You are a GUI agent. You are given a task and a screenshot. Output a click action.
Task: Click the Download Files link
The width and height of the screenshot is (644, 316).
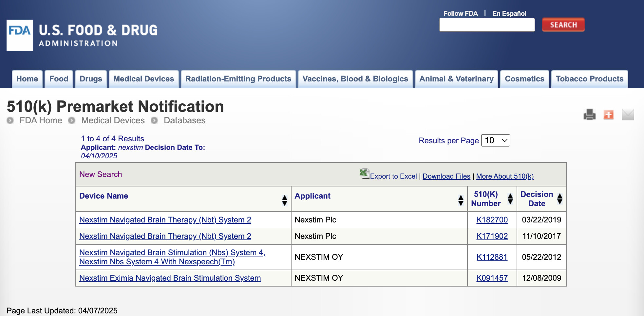tap(446, 176)
